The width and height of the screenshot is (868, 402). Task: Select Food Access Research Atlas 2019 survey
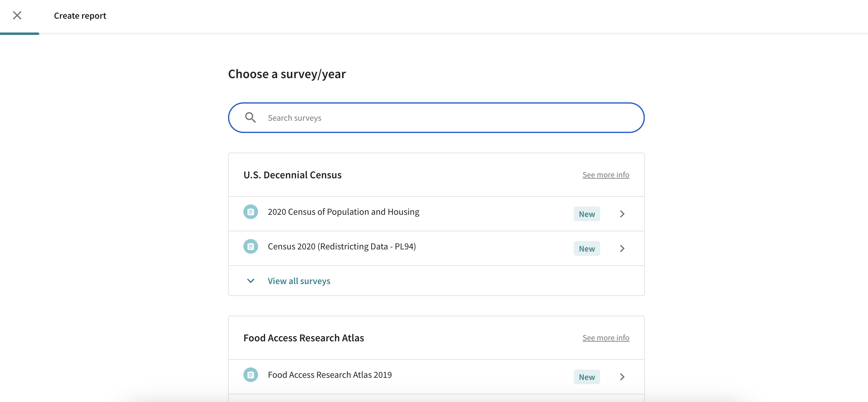click(x=329, y=375)
